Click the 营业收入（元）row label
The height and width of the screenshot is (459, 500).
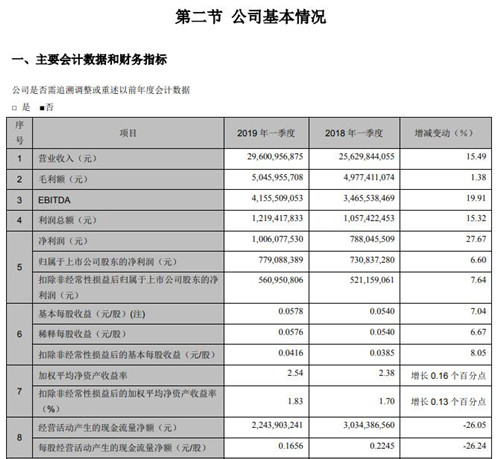(68, 158)
